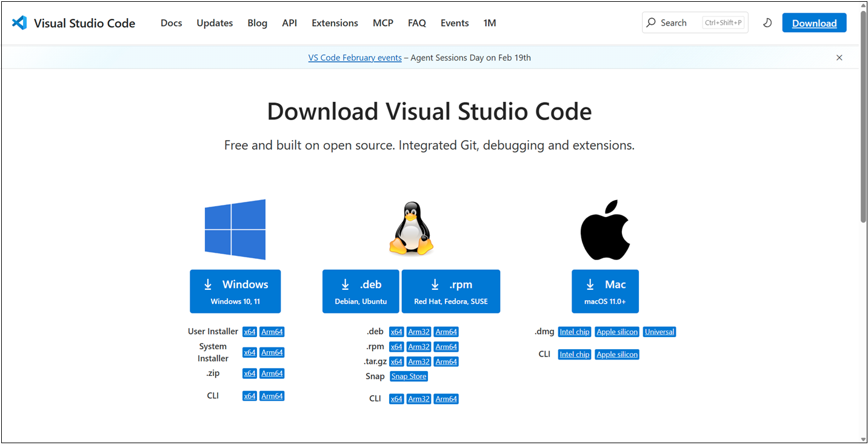Go to the MCP navigation page
Viewport: 868px width, 445px height.
(x=382, y=23)
